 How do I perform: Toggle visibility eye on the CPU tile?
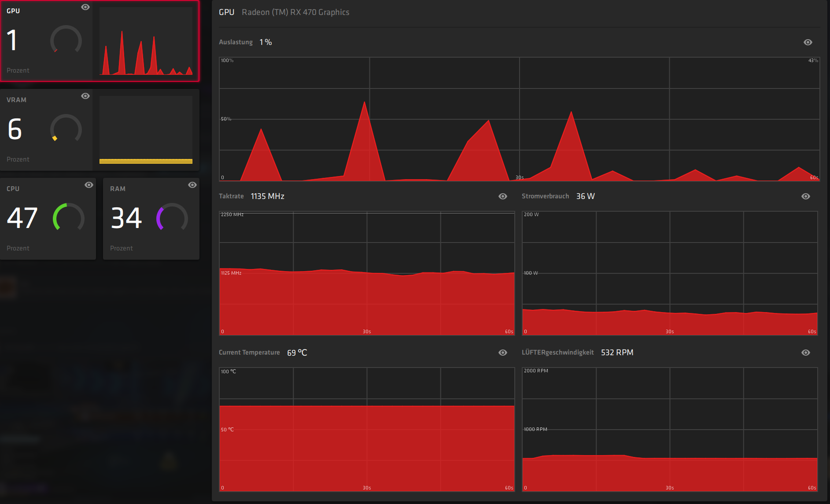(x=89, y=185)
